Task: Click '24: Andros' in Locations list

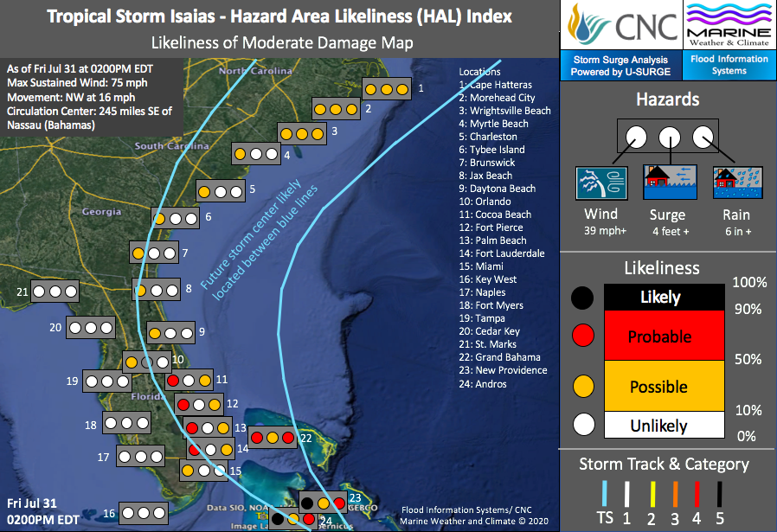Action: [483, 384]
